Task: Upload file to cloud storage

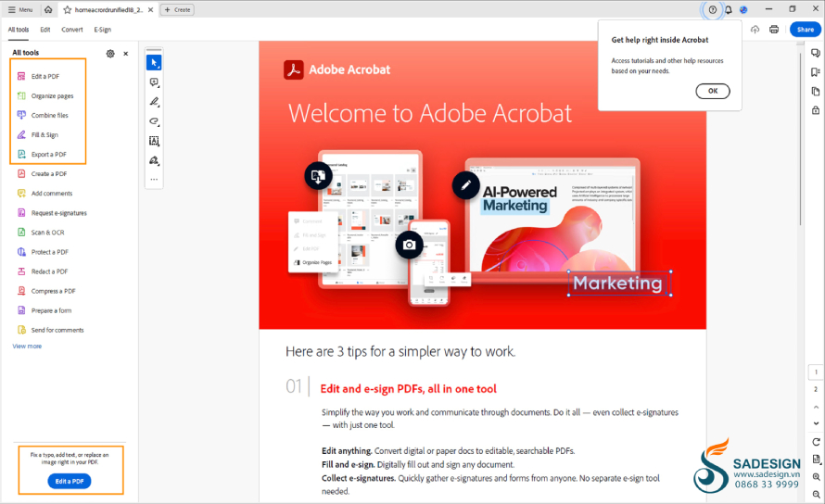Action: pos(755,30)
